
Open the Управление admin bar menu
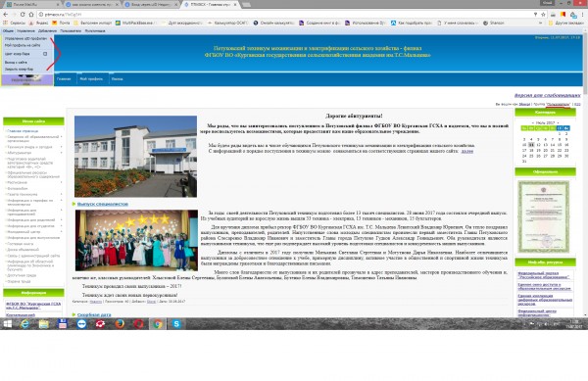(x=25, y=31)
